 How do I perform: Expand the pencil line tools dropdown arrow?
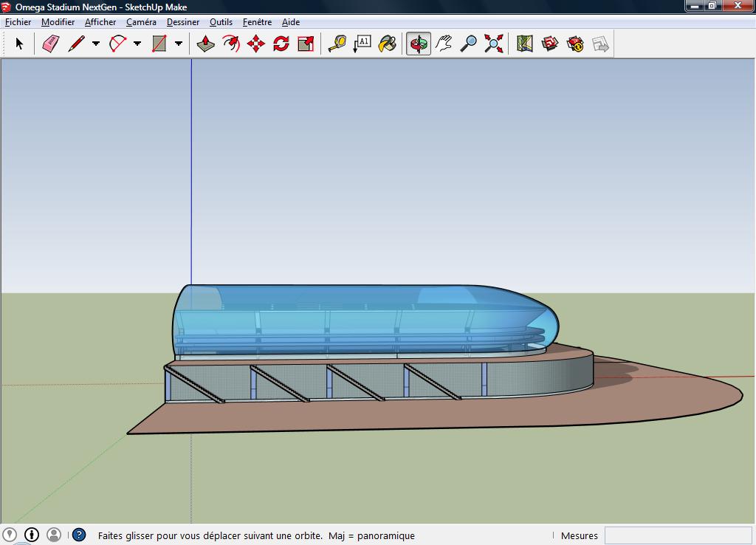[96, 44]
